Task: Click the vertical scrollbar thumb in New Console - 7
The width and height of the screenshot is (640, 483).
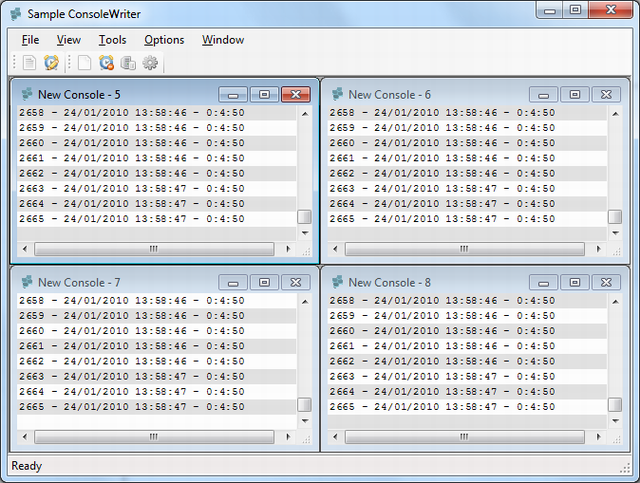Action: pyautogui.click(x=304, y=405)
